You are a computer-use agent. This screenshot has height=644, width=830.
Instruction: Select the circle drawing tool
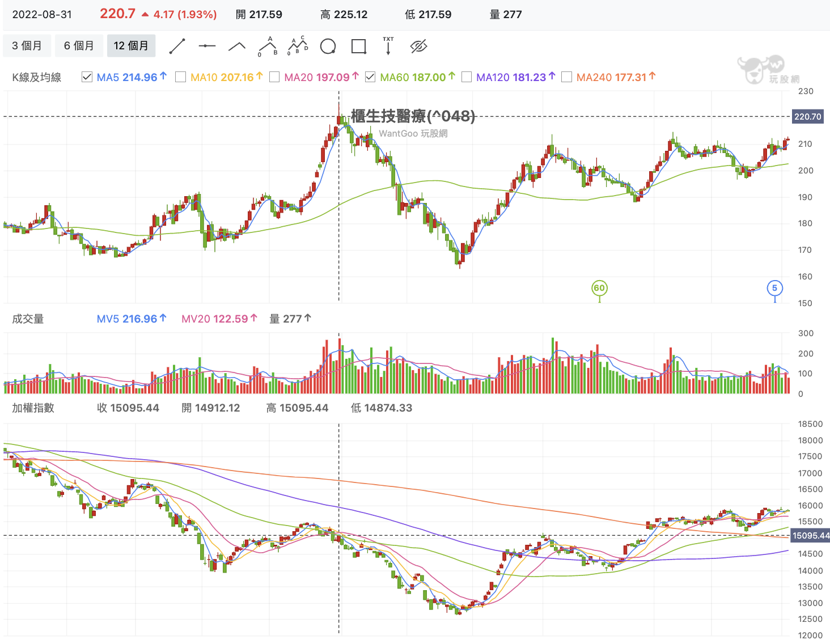point(328,46)
